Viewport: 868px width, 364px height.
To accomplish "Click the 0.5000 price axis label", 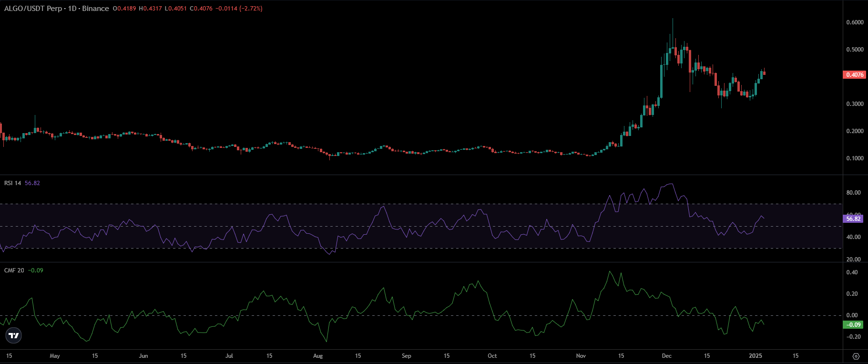I will 855,50.
